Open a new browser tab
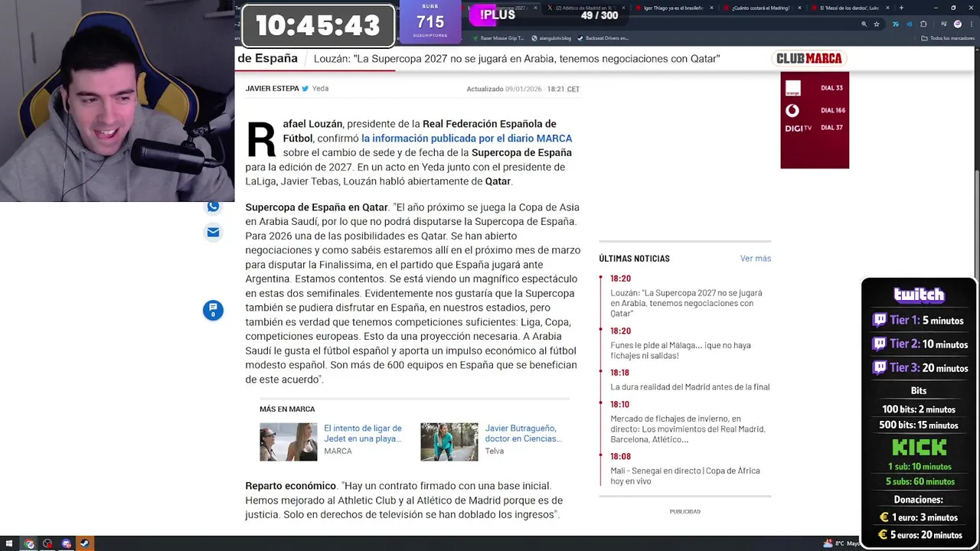This screenshot has width=980, height=551. 901,8
